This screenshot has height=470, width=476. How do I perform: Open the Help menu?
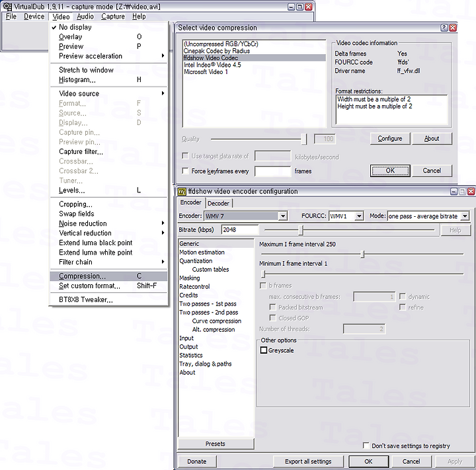click(139, 17)
